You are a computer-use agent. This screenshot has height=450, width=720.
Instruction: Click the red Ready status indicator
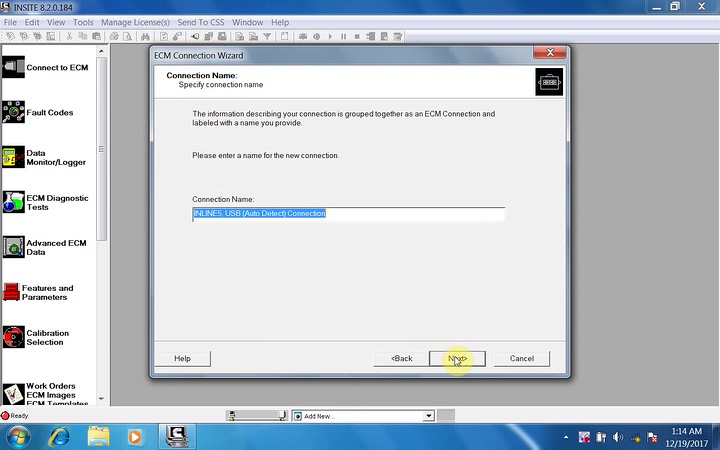(5, 416)
